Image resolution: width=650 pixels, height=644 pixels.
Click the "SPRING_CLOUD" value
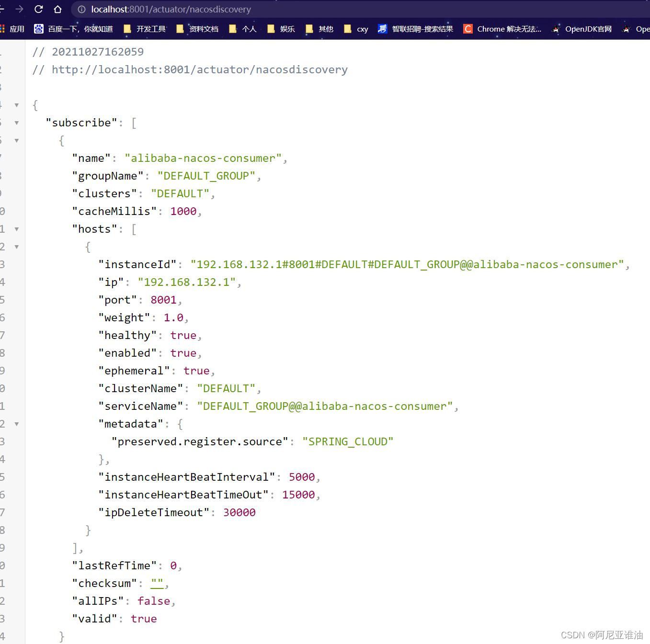tap(348, 441)
